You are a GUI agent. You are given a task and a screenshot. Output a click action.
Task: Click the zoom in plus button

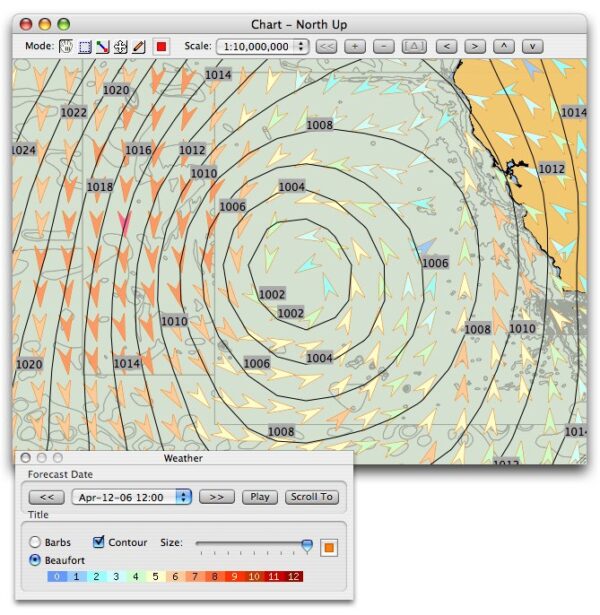[x=355, y=47]
